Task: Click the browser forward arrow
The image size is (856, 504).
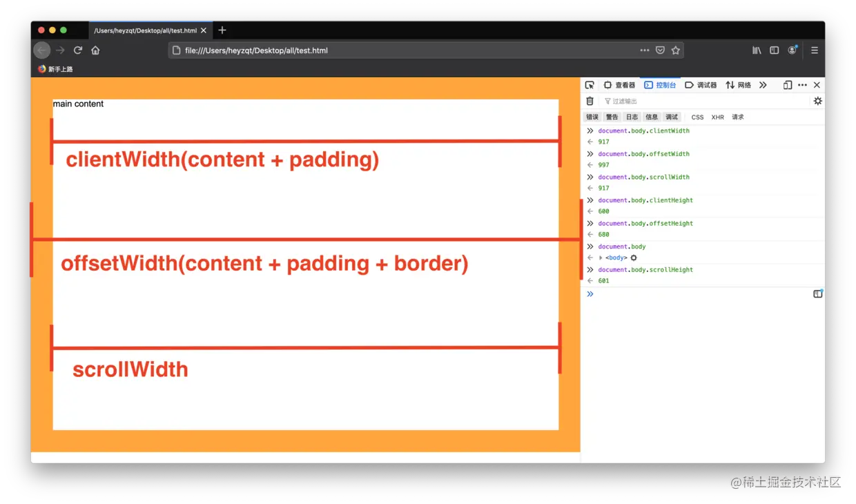Action: click(60, 50)
